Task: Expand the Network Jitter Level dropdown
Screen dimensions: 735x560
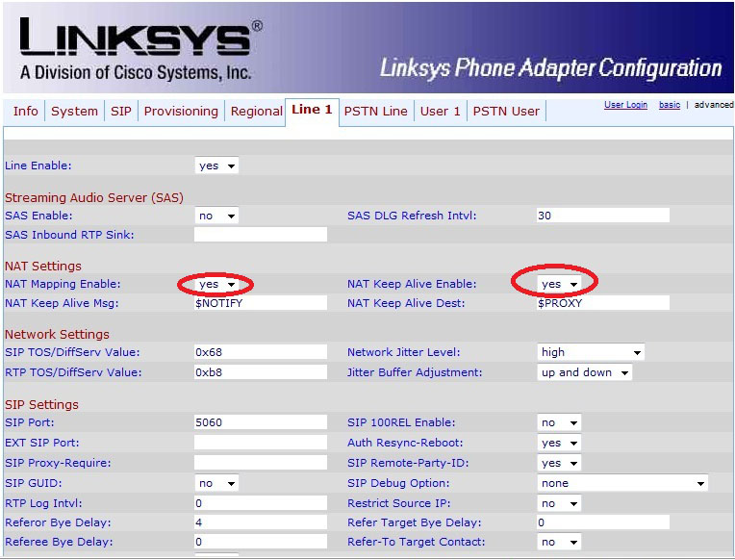Action: point(591,352)
